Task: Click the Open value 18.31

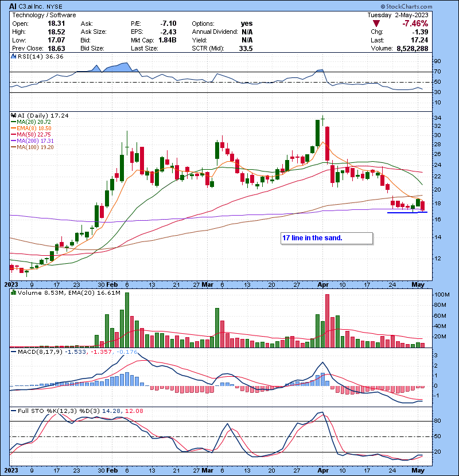Action: point(56,24)
